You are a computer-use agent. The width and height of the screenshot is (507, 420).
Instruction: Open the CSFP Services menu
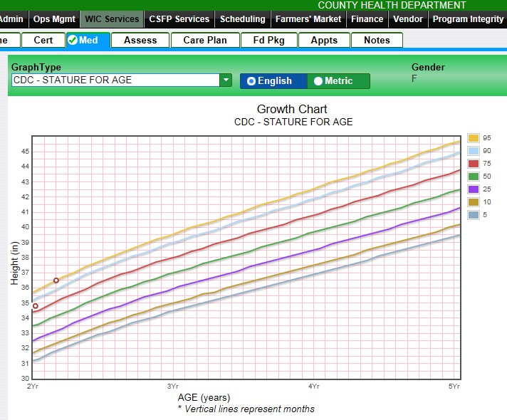point(179,19)
